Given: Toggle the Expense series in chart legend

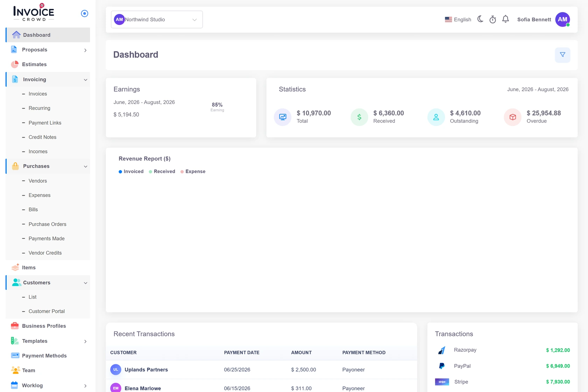Looking at the screenshot, I should point(193,171).
